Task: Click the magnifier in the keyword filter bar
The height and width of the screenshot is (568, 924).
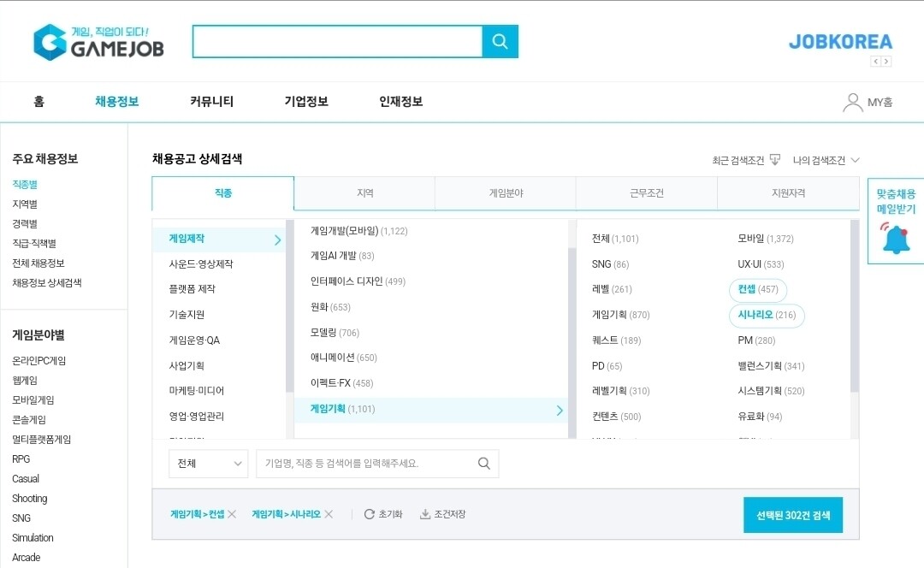Action: [x=484, y=464]
